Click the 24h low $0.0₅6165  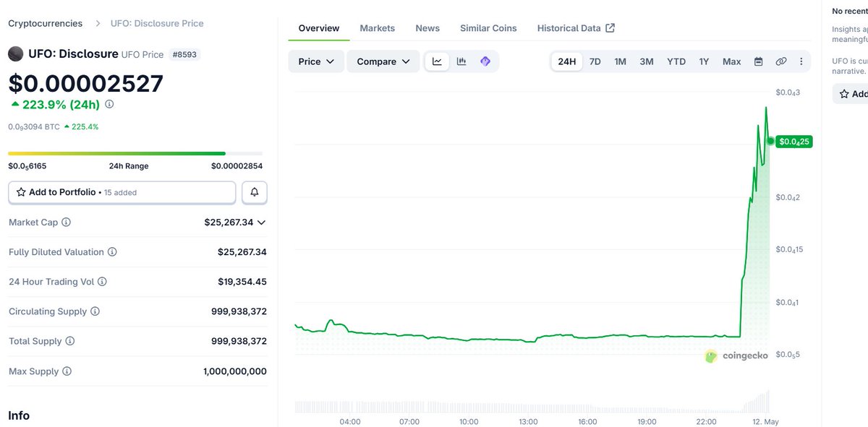(27, 165)
